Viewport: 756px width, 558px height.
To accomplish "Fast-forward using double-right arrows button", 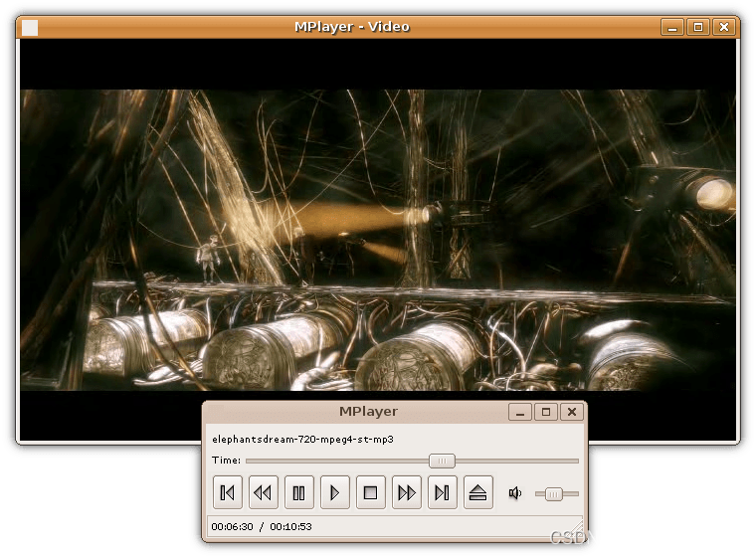I will (407, 492).
